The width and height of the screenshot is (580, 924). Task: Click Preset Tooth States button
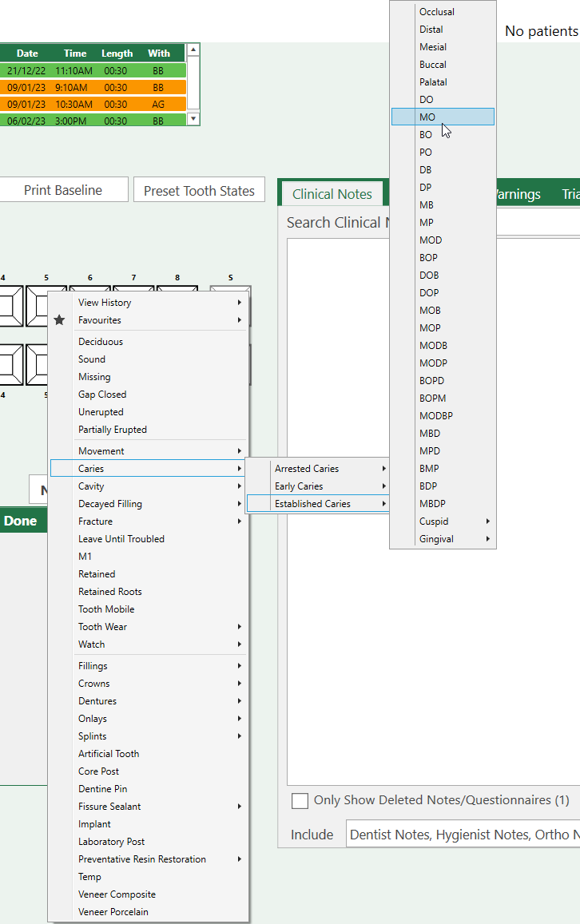coord(199,191)
